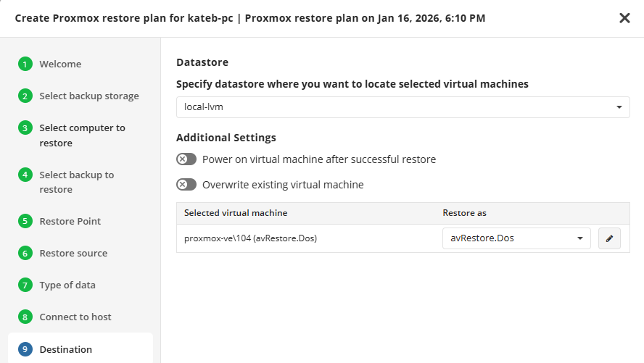
Task: Expand the Restore as avRestore.Dos dropdown
Action: tap(516, 238)
